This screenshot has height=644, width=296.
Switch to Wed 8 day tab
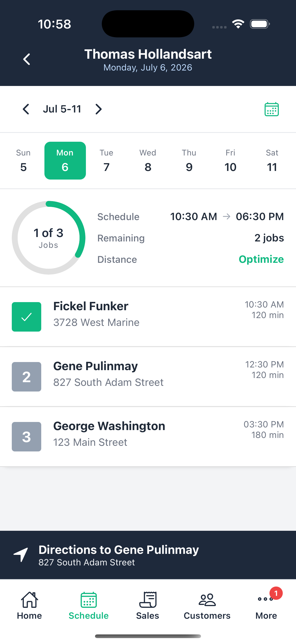point(148,160)
